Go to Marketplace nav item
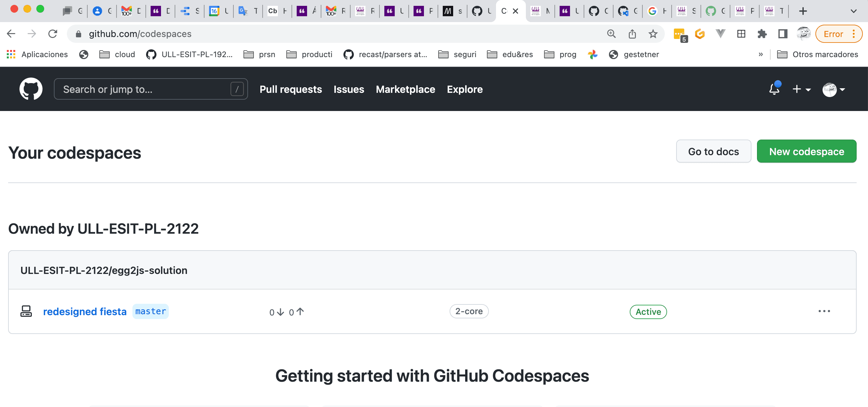The height and width of the screenshot is (407, 868). point(405,89)
